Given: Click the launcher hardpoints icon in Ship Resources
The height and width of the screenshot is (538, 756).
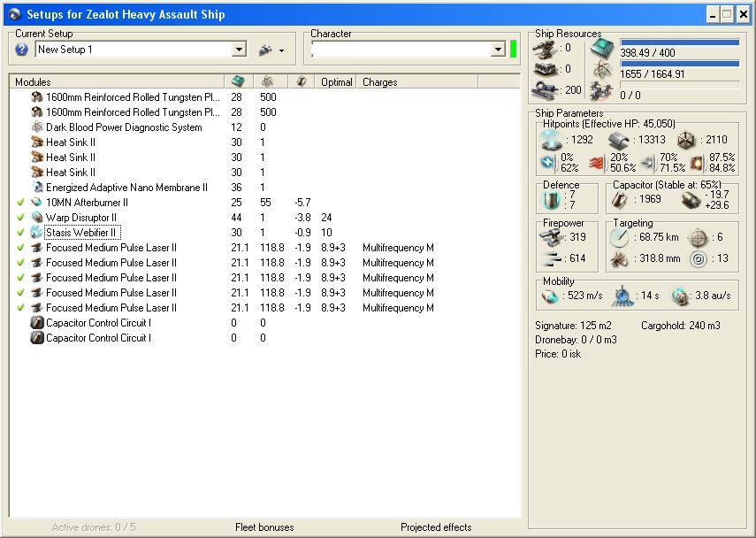Looking at the screenshot, I should tap(546, 70).
